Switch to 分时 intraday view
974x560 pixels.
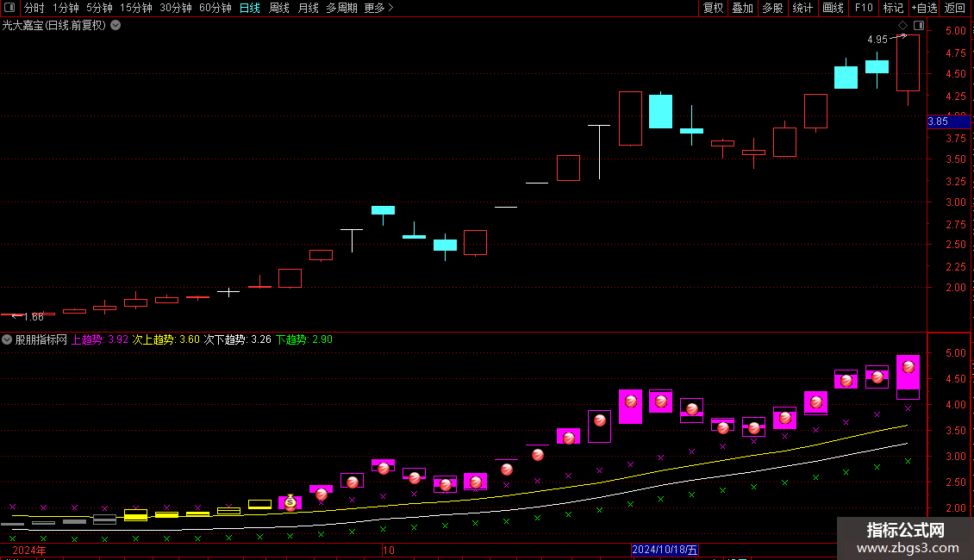pos(34,8)
